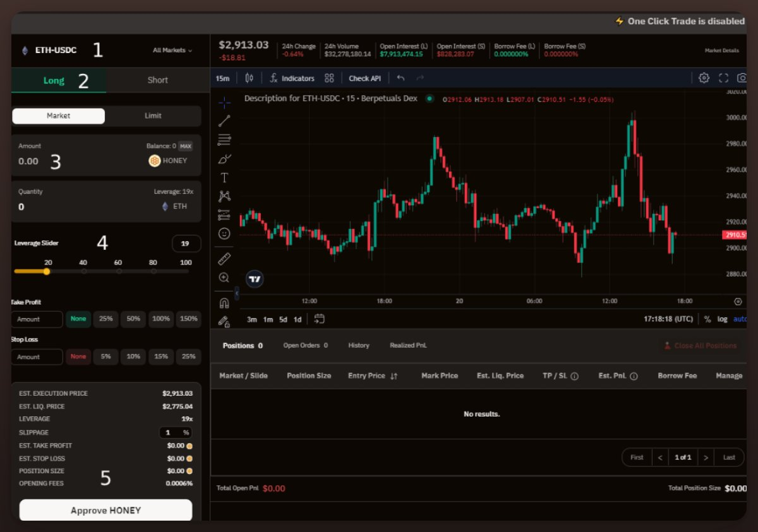
Task: Open the candlestick chart type icon
Action: click(250, 78)
